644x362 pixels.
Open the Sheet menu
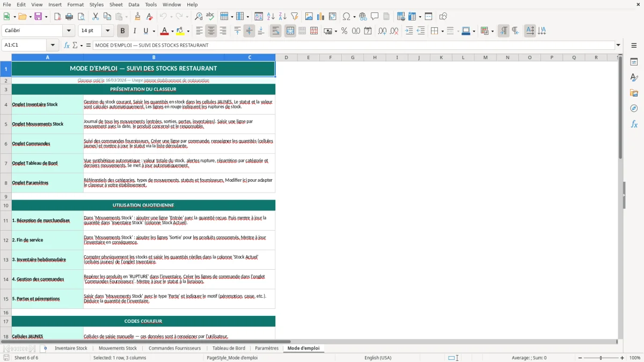coord(116,4)
